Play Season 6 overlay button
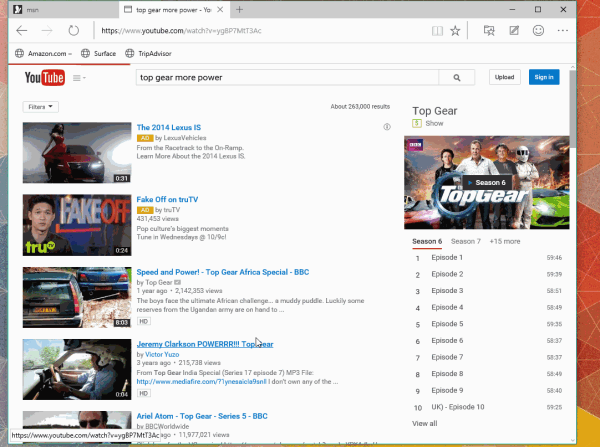Viewport: 600px width, 447px height. pyautogui.click(x=487, y=183)
